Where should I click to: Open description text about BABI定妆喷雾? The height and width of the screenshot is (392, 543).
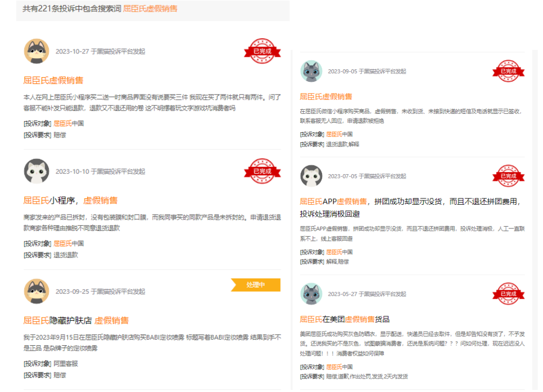click(x=152, y=342)
